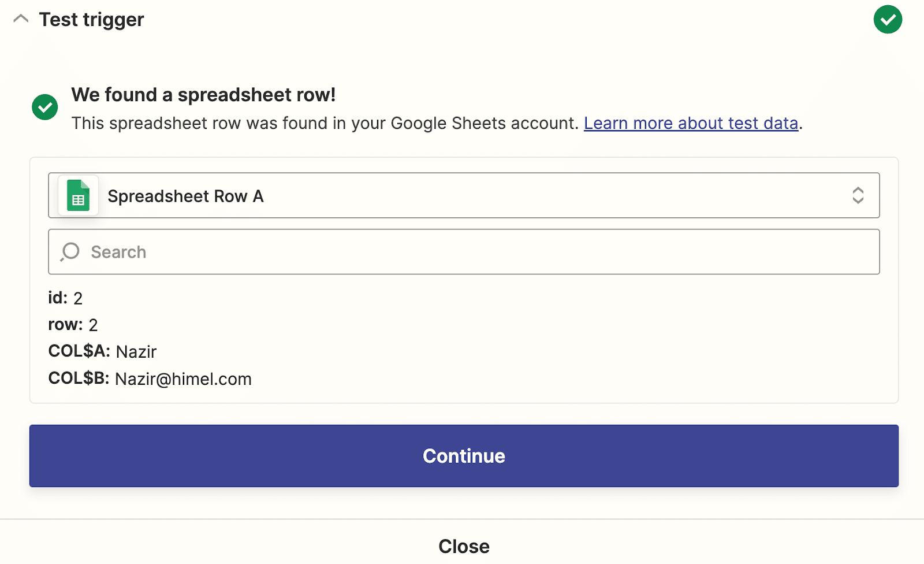Click the 'This spreadsheet row was found' description
The height and width of the screenshot is (564, 924).
(325, 123)
